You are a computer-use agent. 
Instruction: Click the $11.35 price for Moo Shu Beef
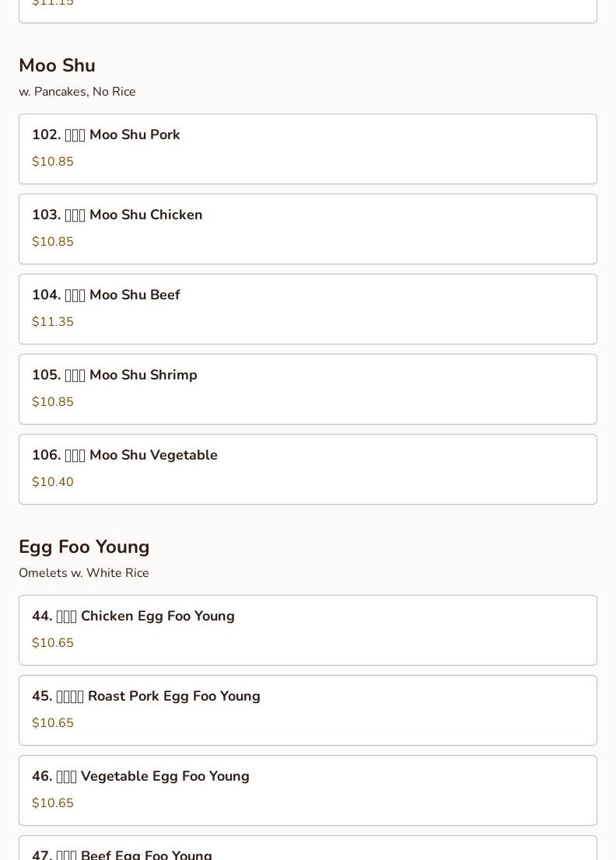pos(53,321)
